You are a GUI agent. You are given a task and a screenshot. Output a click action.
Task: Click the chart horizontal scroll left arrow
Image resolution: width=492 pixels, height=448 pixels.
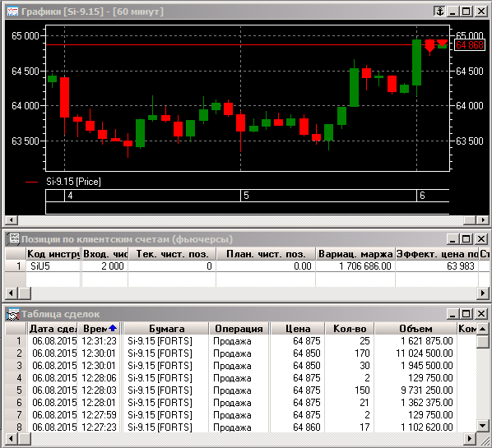click(12, 220)
